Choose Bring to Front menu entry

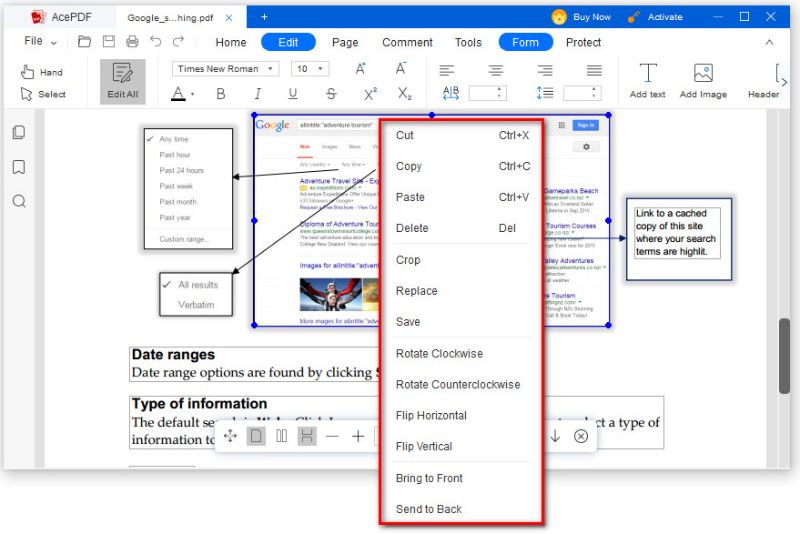pos(462,478)
